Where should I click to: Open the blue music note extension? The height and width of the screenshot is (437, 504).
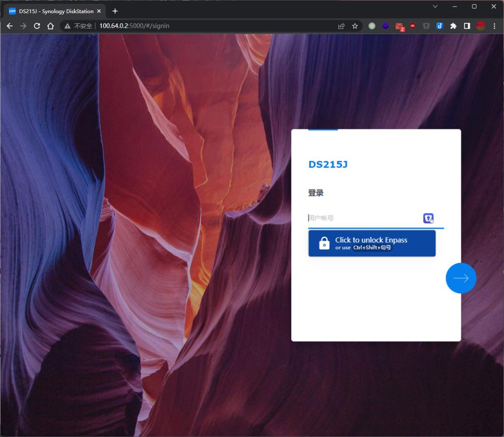440,26
